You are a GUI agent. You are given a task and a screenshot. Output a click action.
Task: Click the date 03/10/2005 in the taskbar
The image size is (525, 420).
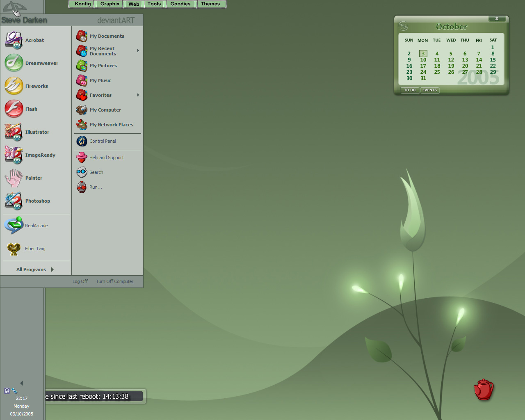tap(22, 414)
